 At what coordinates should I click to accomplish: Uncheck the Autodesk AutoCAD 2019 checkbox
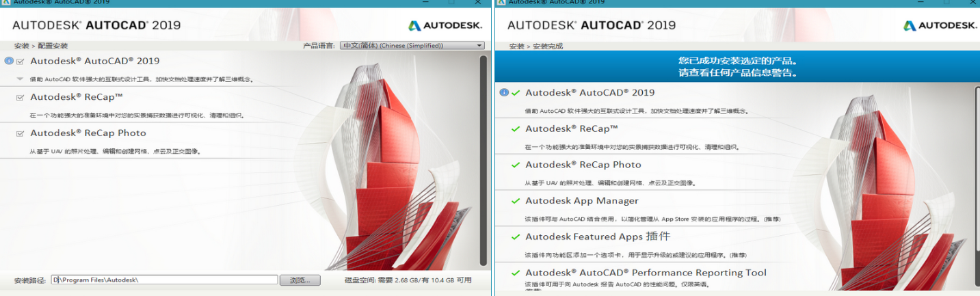click(21, 62)
